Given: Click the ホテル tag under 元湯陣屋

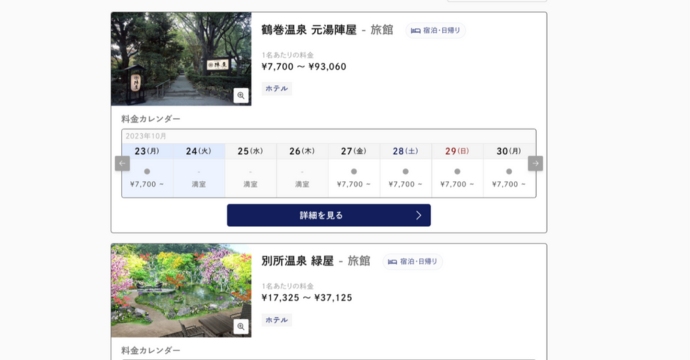Looking at the screenshot, I should pos(277,88).
